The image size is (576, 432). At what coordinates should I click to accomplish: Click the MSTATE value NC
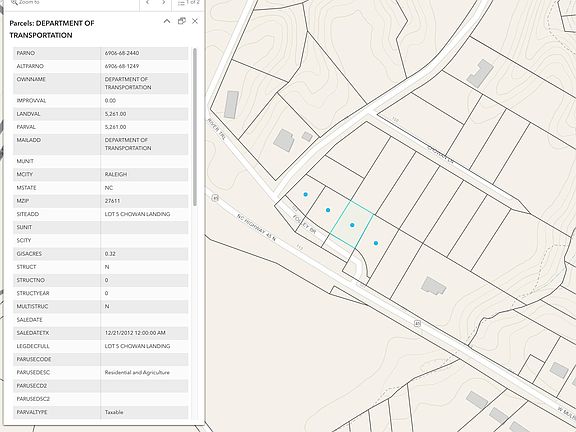point(109,188)
